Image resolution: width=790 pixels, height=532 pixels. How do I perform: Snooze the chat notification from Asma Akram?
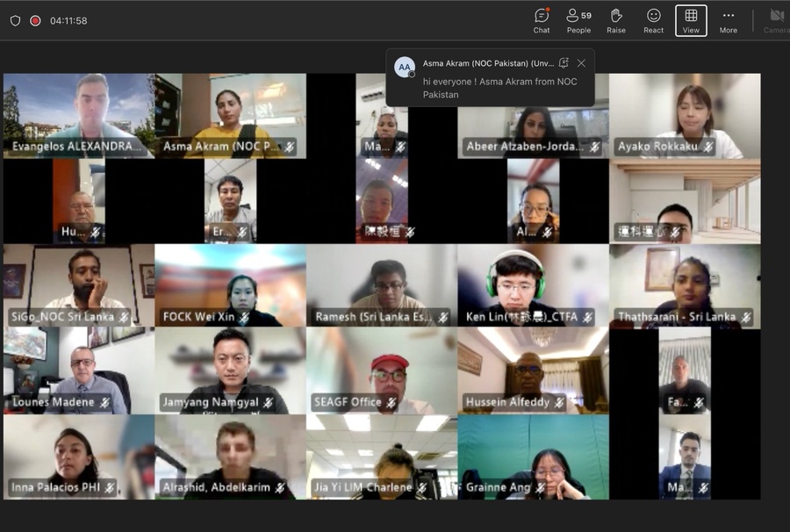(564, 63)
